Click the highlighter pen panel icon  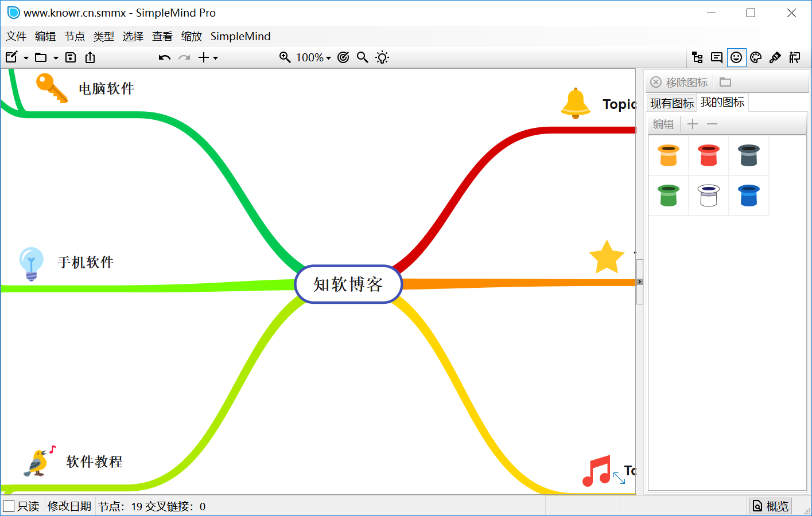click(775, 57)
